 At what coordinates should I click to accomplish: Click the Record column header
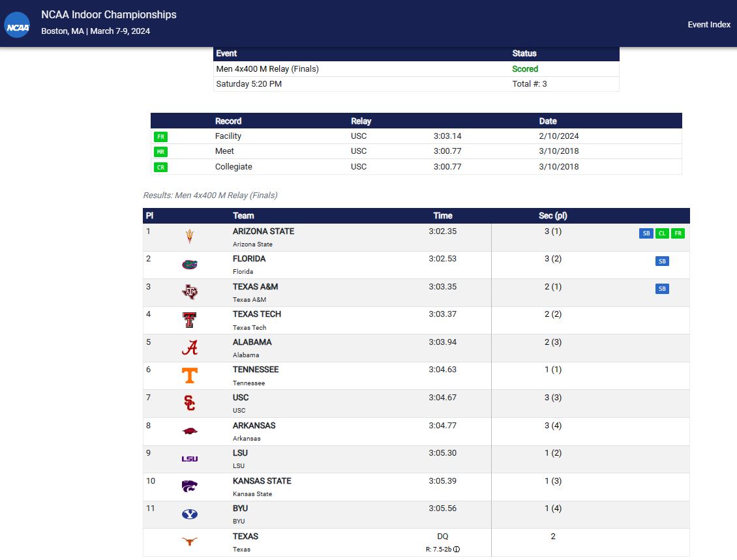[x=228, y=121]
